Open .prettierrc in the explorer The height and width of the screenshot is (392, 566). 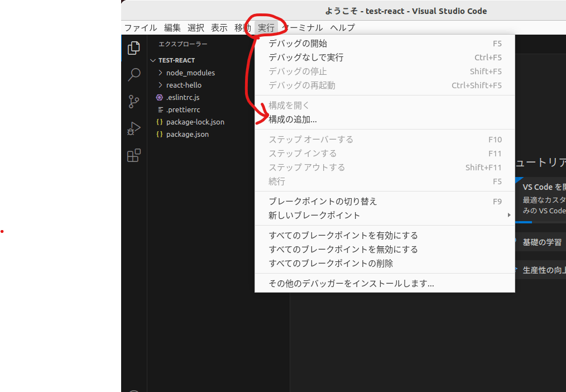pos(183,110)
